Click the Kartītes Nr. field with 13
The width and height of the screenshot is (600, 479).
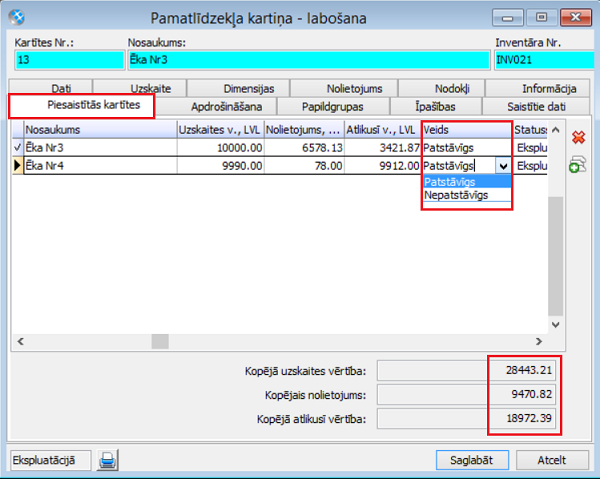pyautogui.click(x=70, y=60)
